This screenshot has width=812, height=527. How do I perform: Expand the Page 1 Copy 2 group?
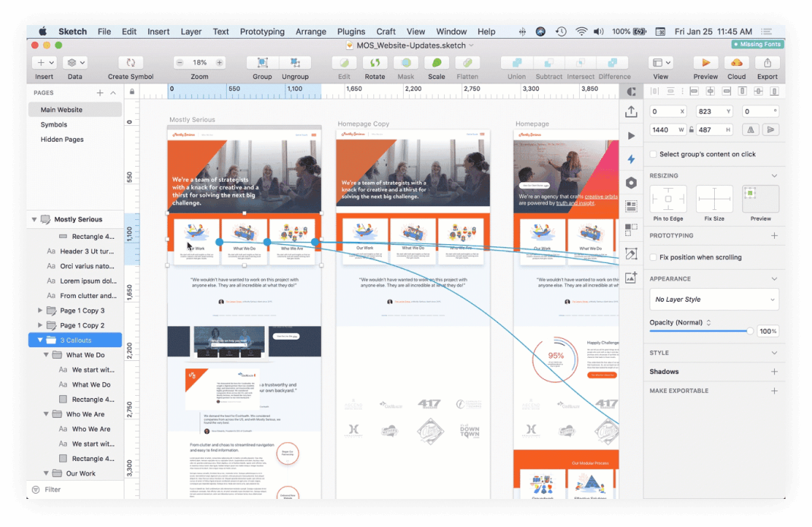pos(40,325)
